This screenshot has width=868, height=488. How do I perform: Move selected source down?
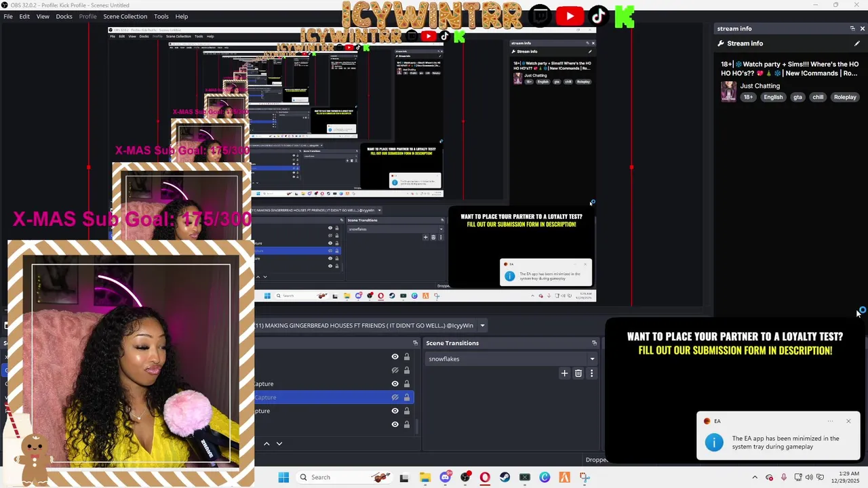(279, 443)
